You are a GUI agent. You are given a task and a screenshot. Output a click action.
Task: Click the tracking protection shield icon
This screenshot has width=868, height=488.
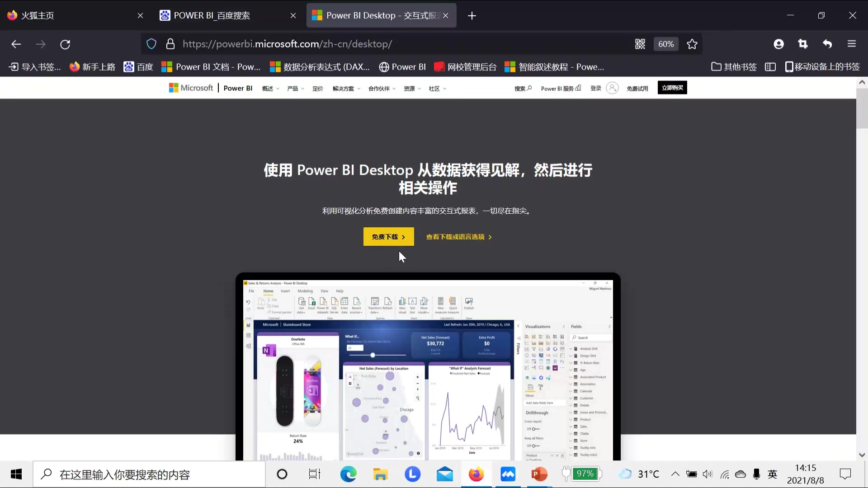click(151, 44)
